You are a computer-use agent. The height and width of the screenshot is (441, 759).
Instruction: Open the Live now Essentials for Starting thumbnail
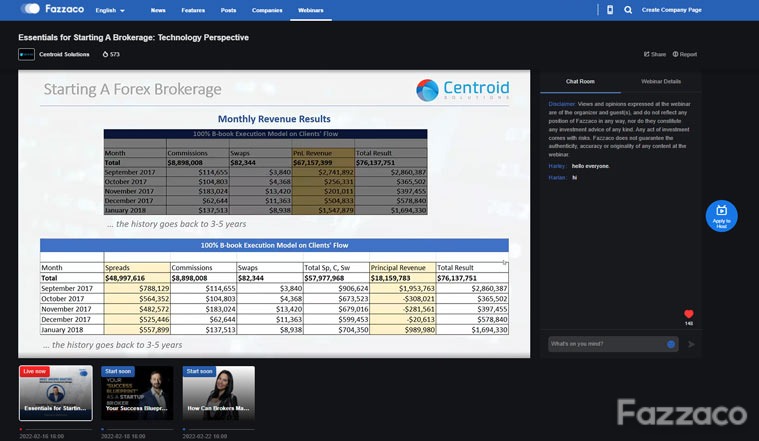click(x=56, y=393)
